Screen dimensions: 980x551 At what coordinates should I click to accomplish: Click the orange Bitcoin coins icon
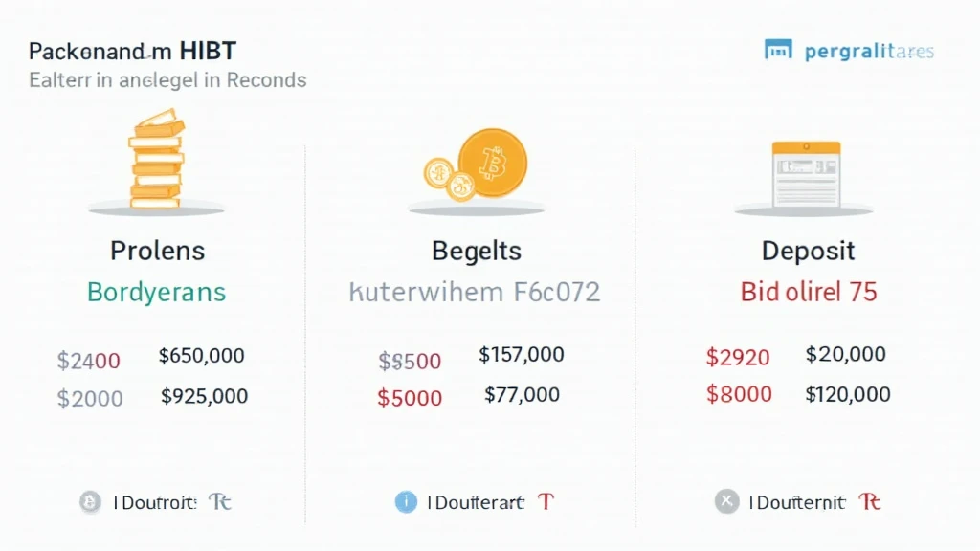tap(477, 165)
